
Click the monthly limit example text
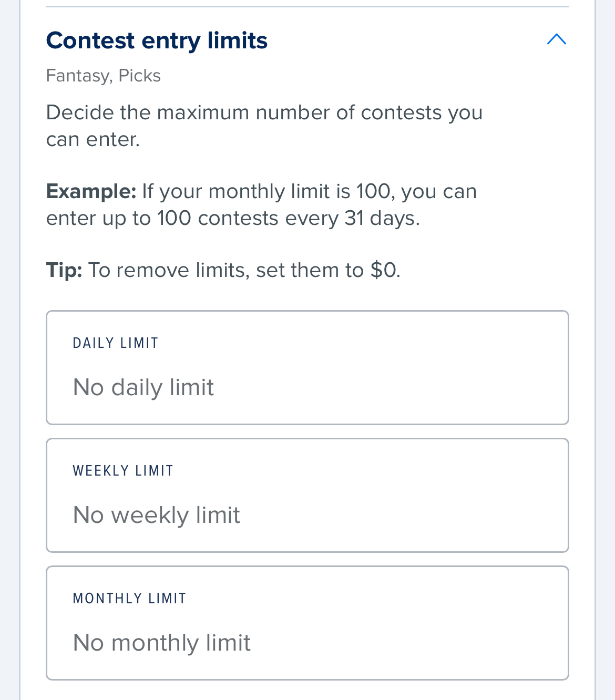tap(261, 204)
